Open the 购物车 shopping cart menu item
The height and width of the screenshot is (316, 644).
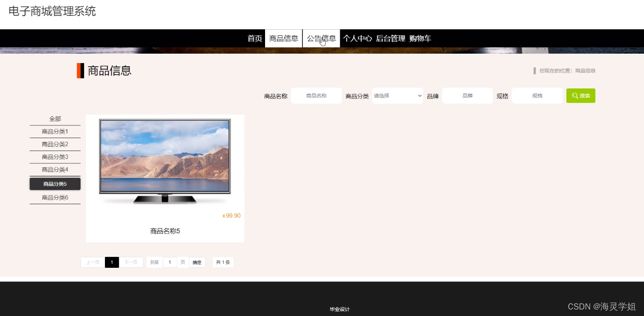[420, 38]
